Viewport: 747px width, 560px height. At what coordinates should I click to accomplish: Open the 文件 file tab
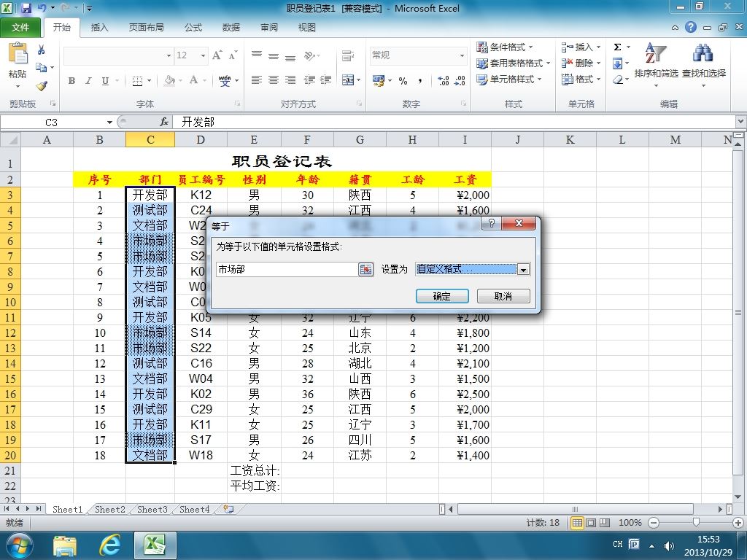[x=20, y=28]
